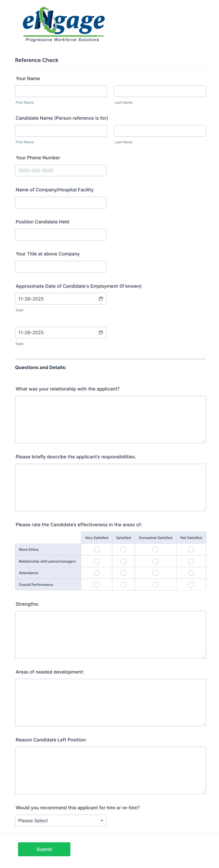Select Very Satisfied for Work Ethics
The image size is (219, 868).
(96, 549)
